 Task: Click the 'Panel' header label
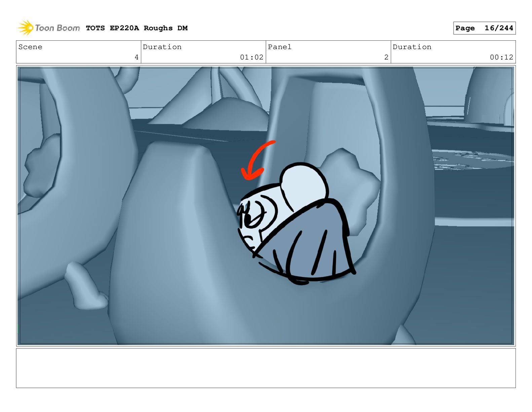click(x=280, y=47)
